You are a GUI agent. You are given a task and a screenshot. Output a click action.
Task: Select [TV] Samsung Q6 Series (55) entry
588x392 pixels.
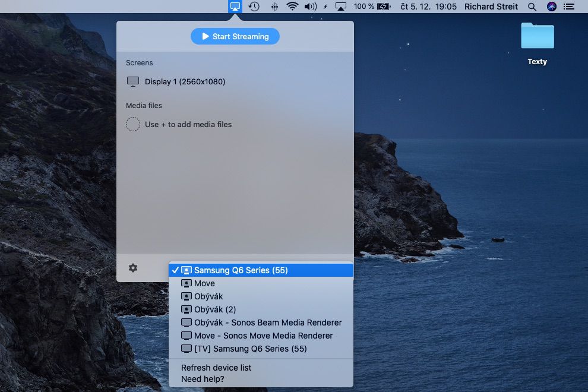tap(250, 349)
